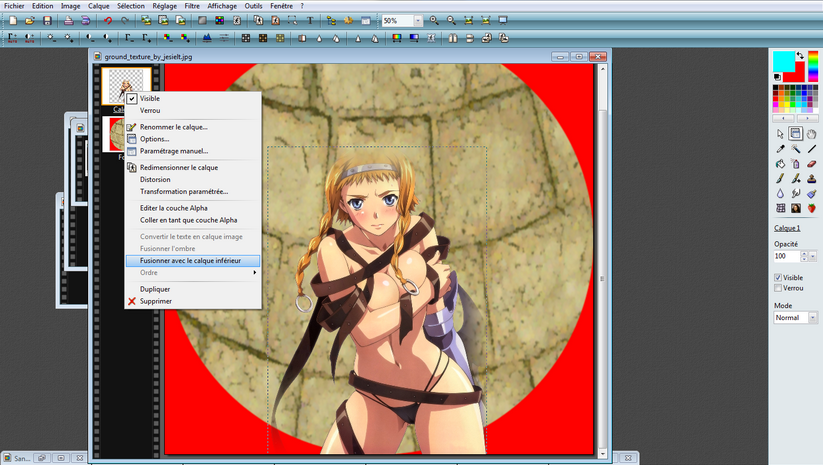The width and height of the screenshot is (823, 465).
Task: Select the Pipette tool
Action: (780, 149)
